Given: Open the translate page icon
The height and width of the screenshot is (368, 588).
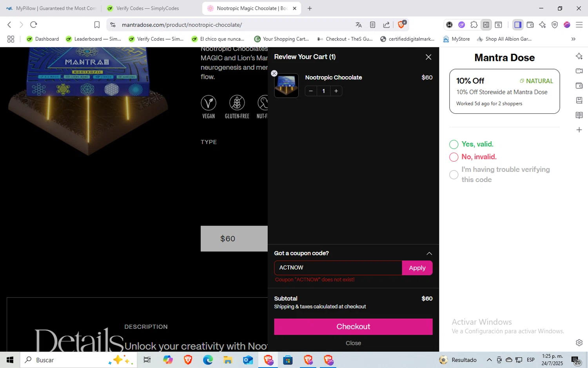Looking at the screenshot, I should 359,25.
